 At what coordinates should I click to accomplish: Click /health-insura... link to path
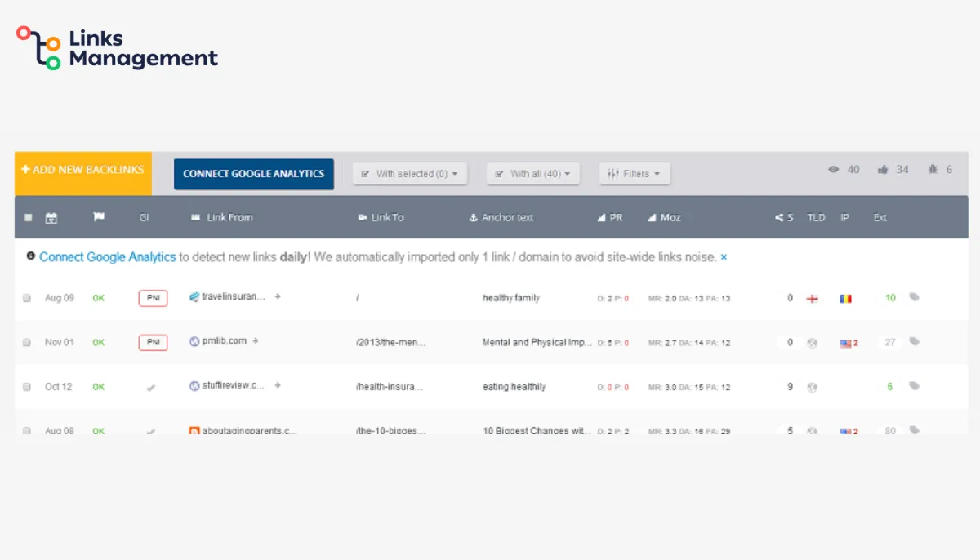[390, 387]
